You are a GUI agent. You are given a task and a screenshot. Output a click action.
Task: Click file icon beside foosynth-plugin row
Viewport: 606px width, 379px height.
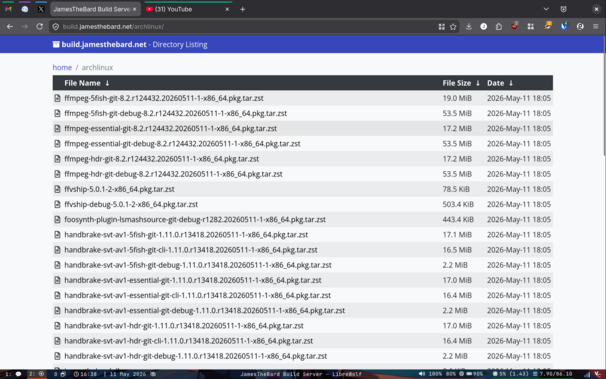coord(57,219)
